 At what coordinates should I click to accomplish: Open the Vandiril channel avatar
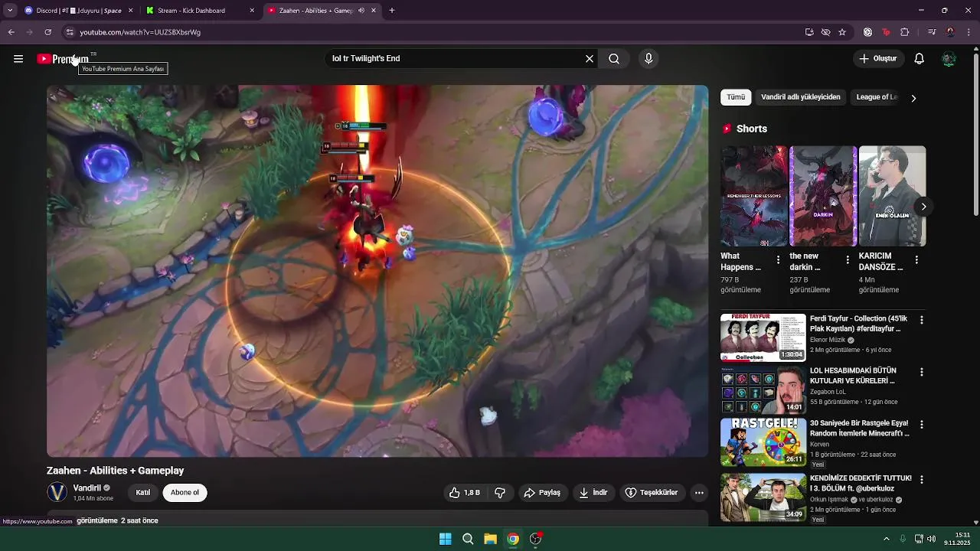coord(57,492)
